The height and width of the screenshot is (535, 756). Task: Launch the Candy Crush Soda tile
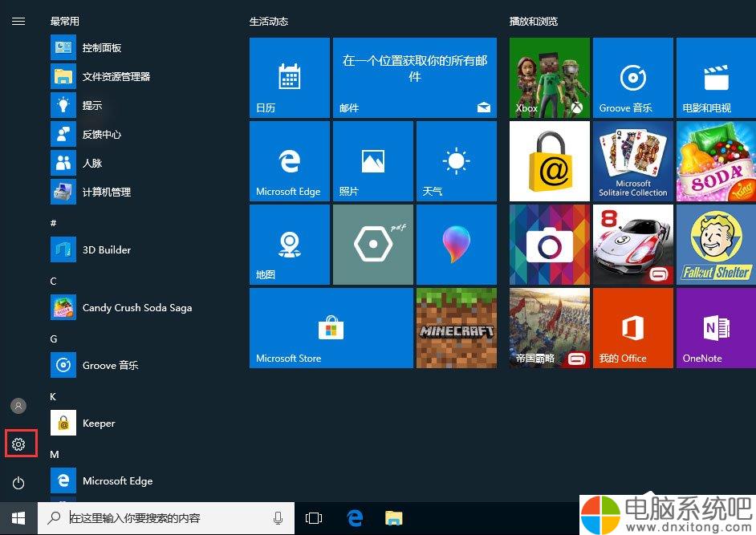[x=716, y=161]
